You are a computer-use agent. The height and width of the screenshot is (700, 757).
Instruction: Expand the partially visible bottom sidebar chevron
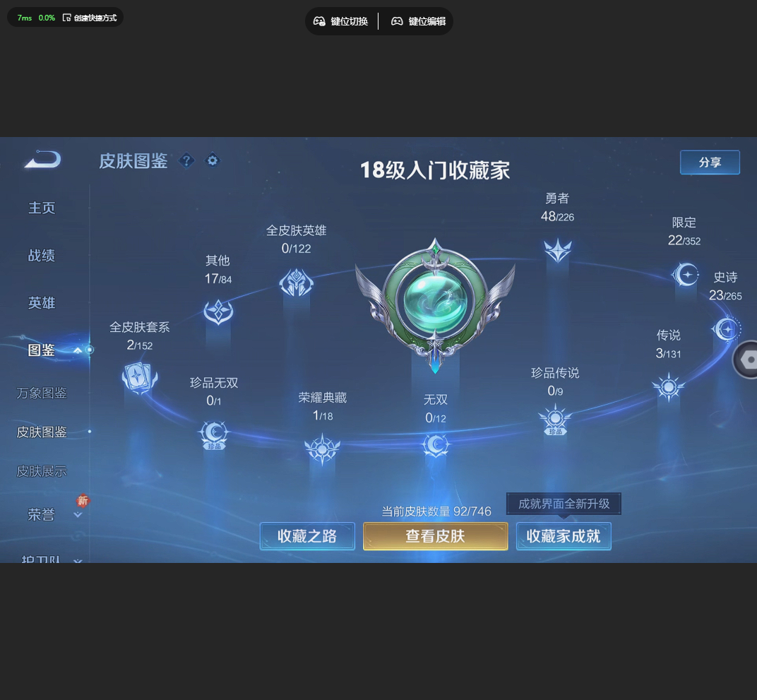tap(78, 560)
